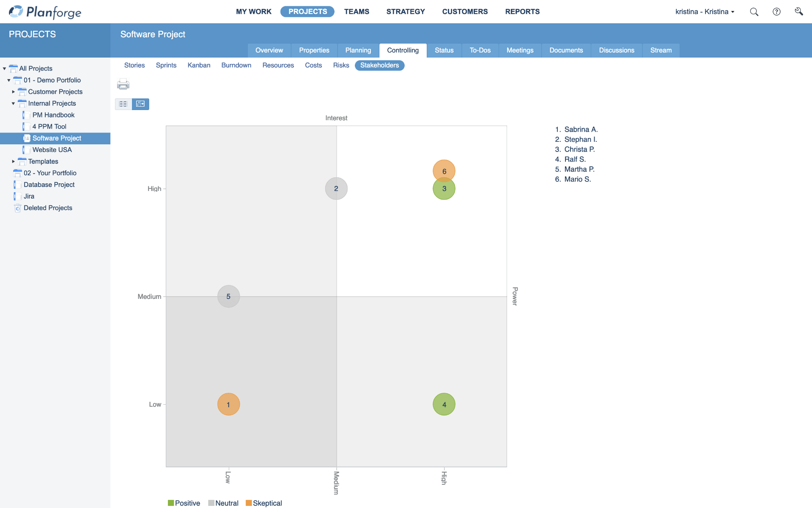This screenshot has width=812, height=508.
Task: Switch to the Planning tab
Action: (358, 50)
